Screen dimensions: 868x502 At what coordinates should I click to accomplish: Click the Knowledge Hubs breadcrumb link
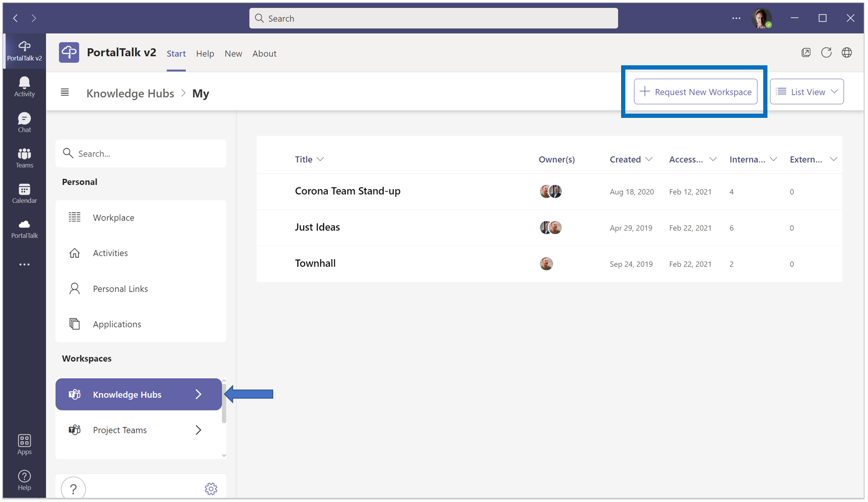130,93
